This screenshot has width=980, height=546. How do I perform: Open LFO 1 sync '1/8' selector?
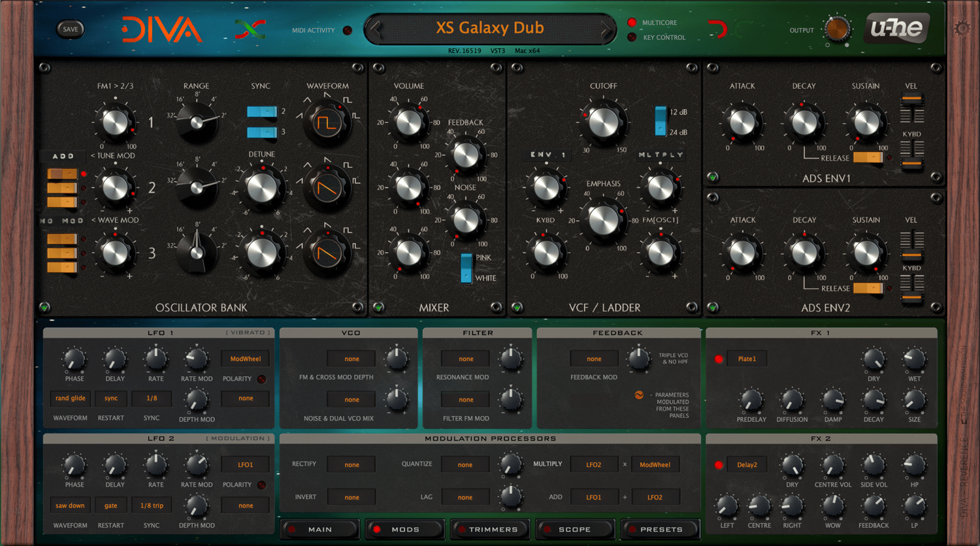(x=152, y=398)
